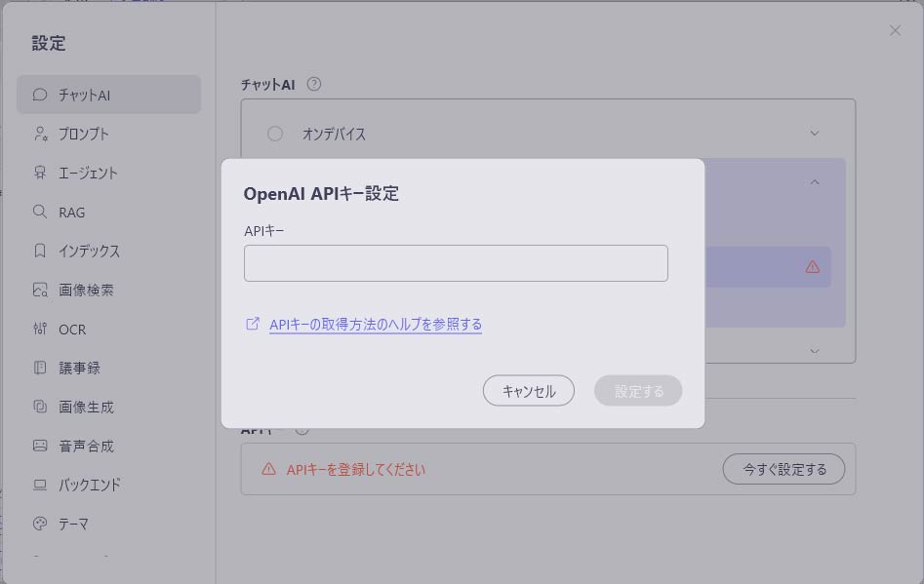Expand the オンデバイス section chevron
Image resolution: width=924 pixels, height=584 pixels.
(815, 133)
